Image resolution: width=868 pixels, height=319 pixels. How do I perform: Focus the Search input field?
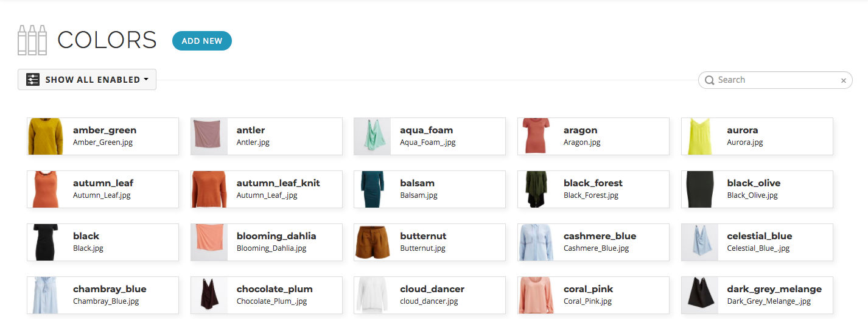(x=775, y=80)
